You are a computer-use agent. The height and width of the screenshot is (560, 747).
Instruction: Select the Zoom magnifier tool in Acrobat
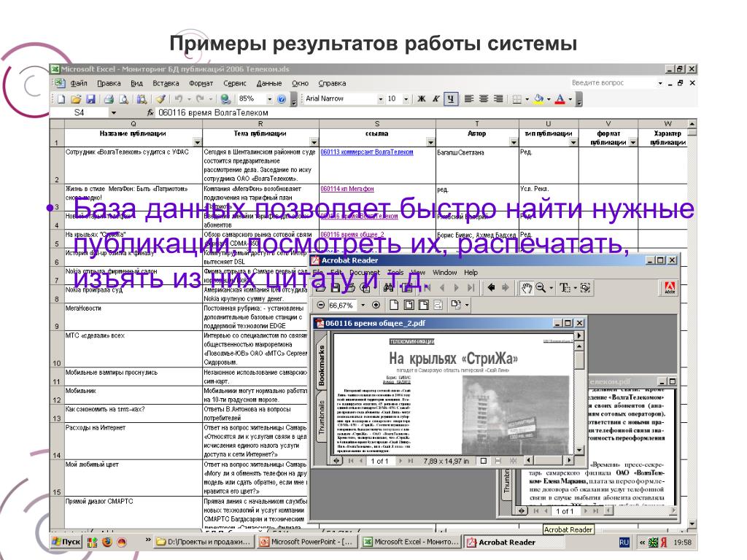(541, 287)
